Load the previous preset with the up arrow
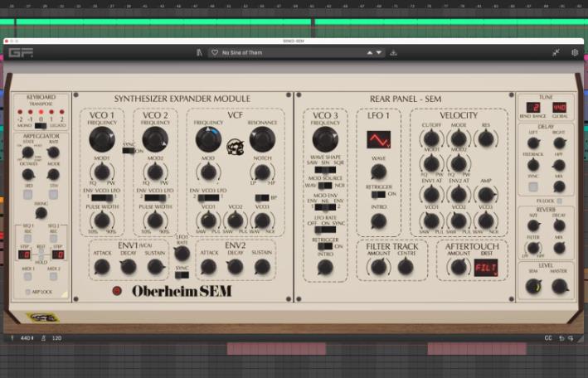Screen dimensions: 588x378 click(x=370, y=53)
